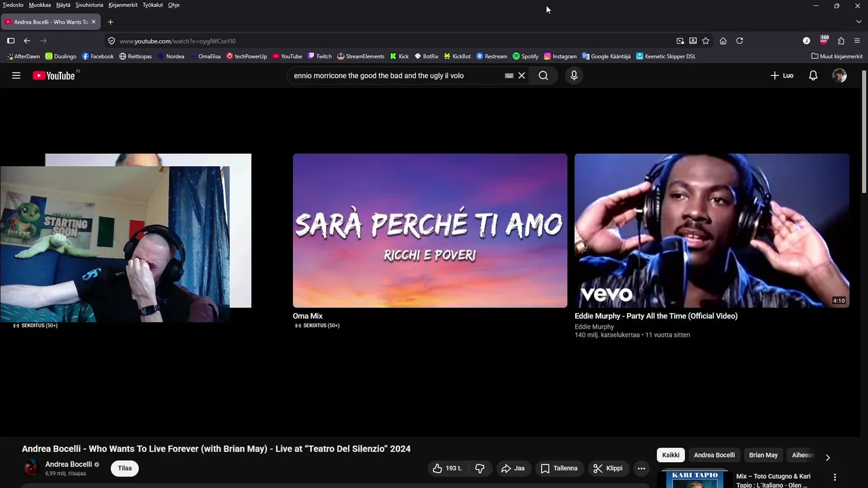Clear the search field with the X
Image resolution: width=868 pixels, height=488 pixels.
click(521, 76)
